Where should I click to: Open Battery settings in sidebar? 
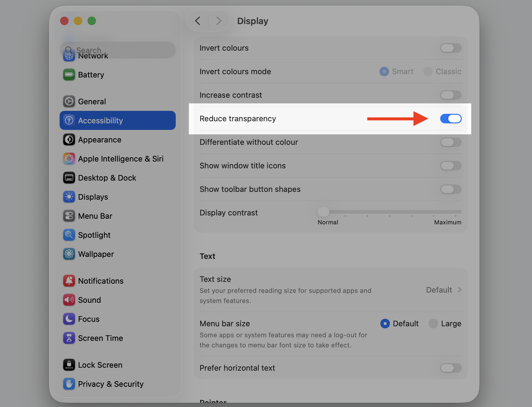tap(118, 74)
